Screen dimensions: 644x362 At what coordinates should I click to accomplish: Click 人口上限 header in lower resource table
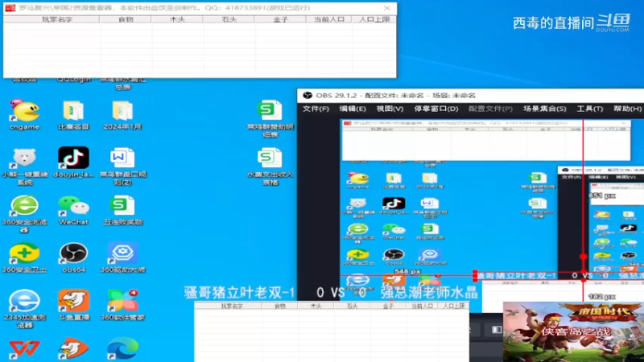(453, 306)
